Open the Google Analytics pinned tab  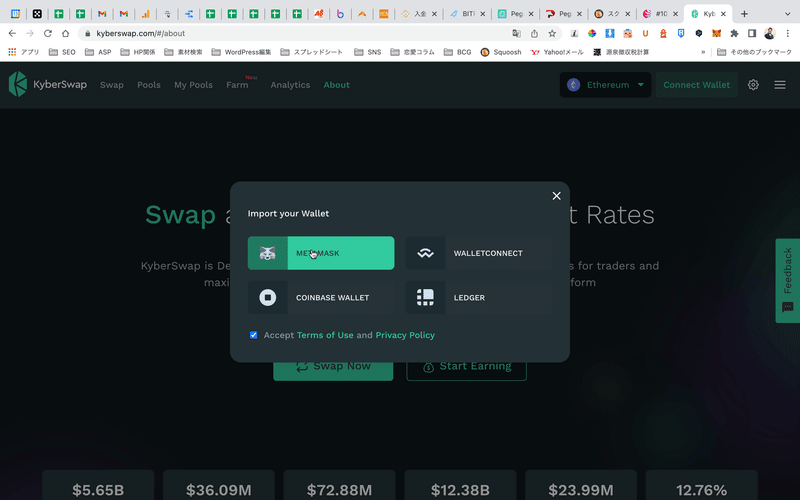[x=145, y=14]
